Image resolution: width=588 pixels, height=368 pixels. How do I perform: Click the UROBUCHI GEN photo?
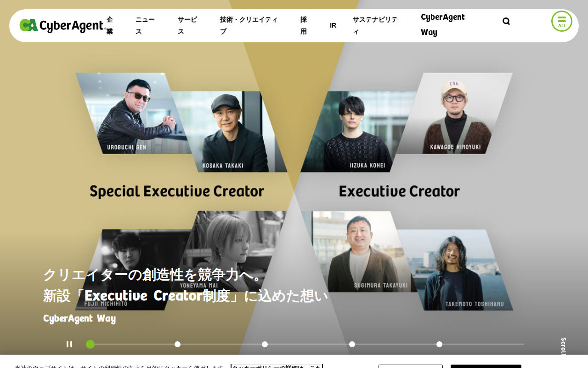133,113
